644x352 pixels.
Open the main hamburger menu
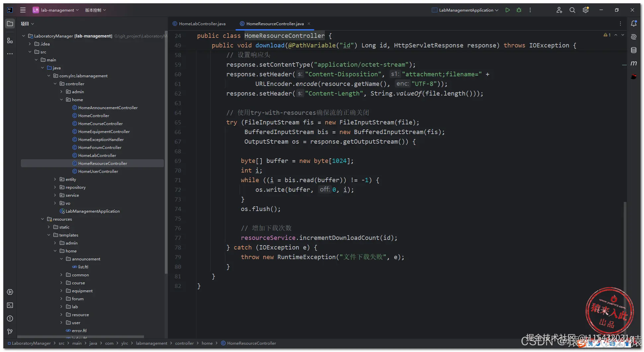pyautogui.click(x=23, y=10)
